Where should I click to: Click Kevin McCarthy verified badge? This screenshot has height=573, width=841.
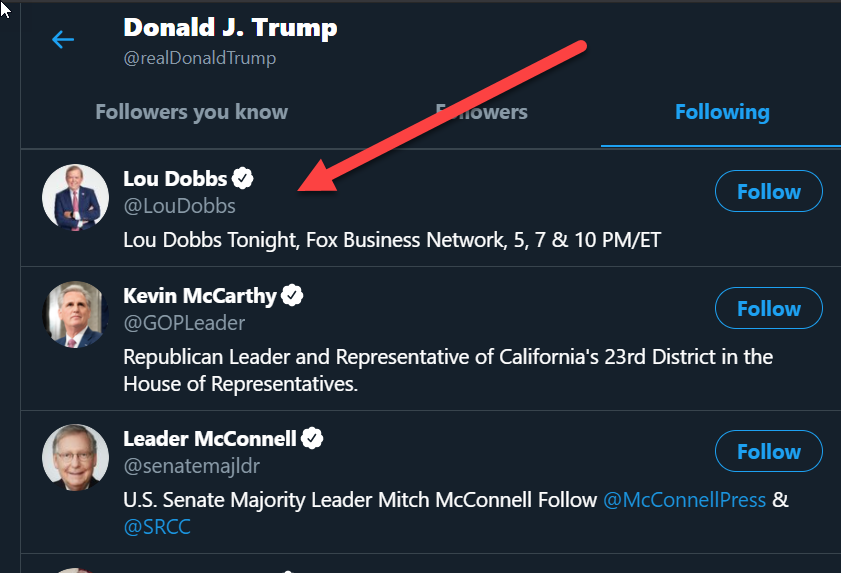[292, 295]
